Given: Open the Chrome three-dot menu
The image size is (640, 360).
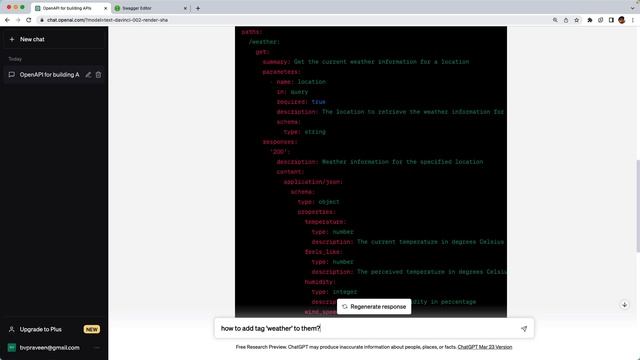Looking at the screenshot, I should click(633, 20).
